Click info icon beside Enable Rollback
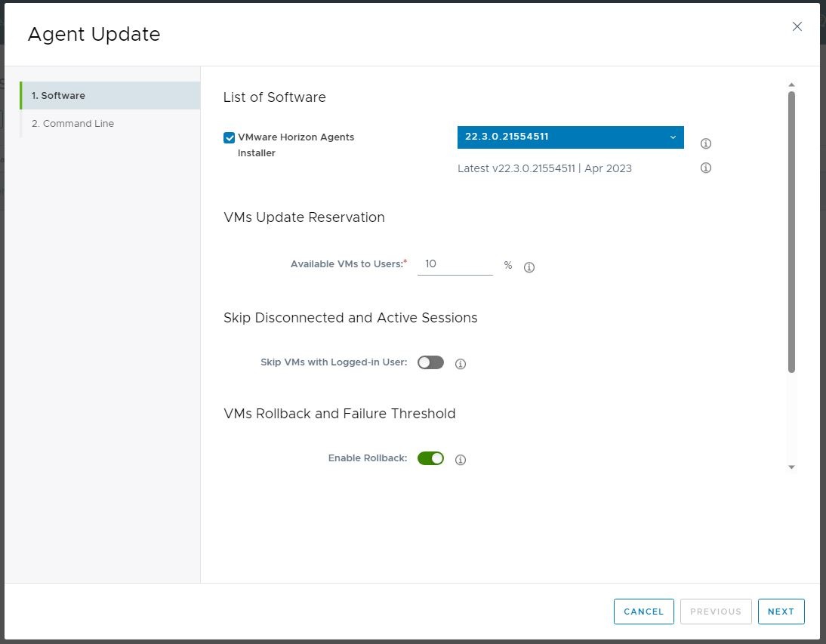This screenshot has width=826, height=644. coord(461,460)
